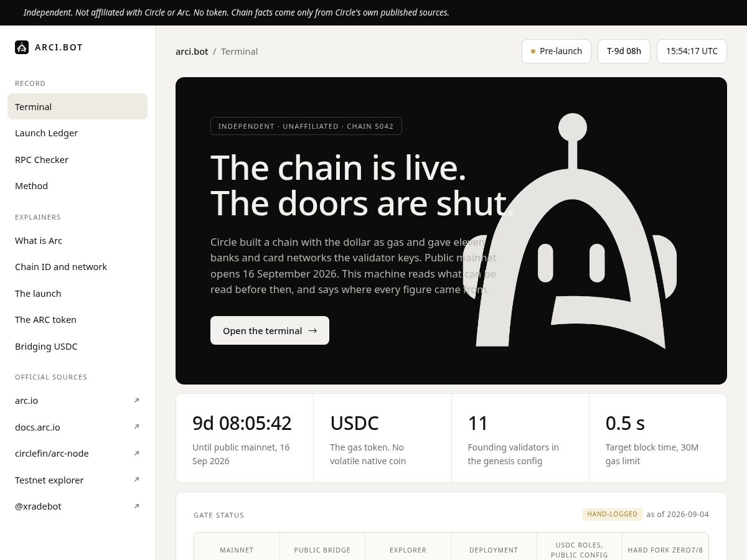Open external link arrow beside @xradebot
The height and width of the screenshot is (560, 747).
(137, 506)
